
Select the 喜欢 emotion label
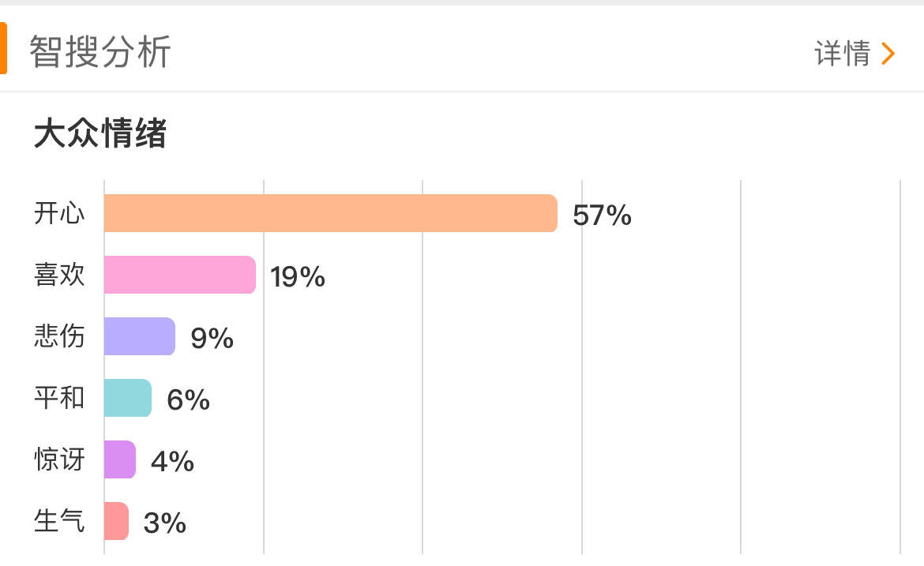59,275
